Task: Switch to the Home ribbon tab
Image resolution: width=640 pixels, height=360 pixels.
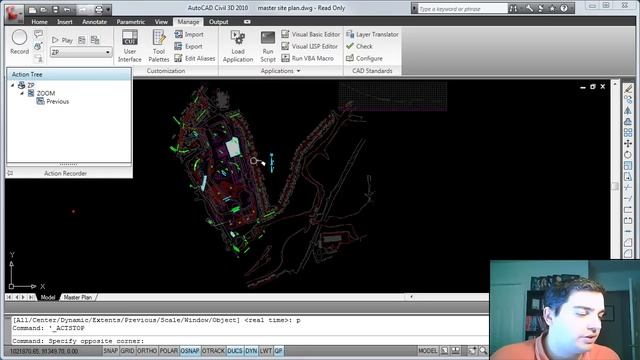Action: tap(39, 22)
